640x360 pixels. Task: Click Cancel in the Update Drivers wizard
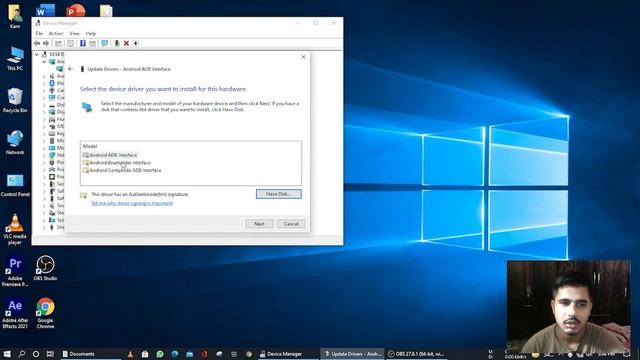point(291,224)
